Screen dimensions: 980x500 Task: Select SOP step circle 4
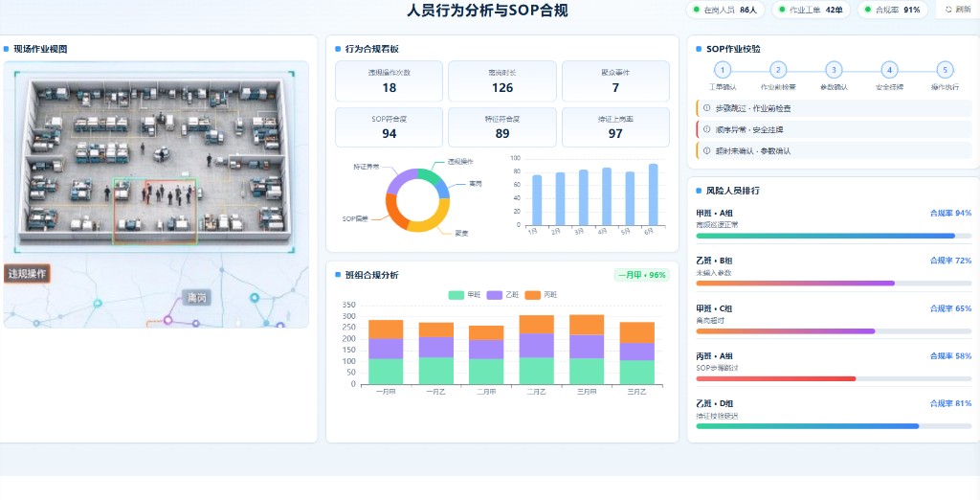(890, 70)
